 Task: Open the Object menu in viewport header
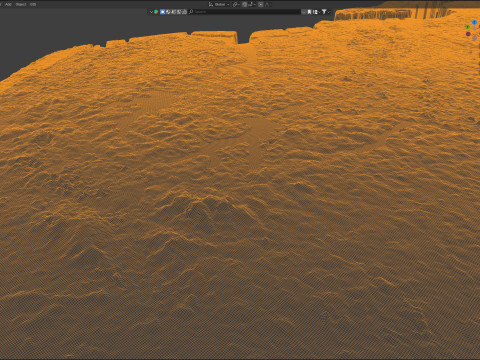point(21,4)
